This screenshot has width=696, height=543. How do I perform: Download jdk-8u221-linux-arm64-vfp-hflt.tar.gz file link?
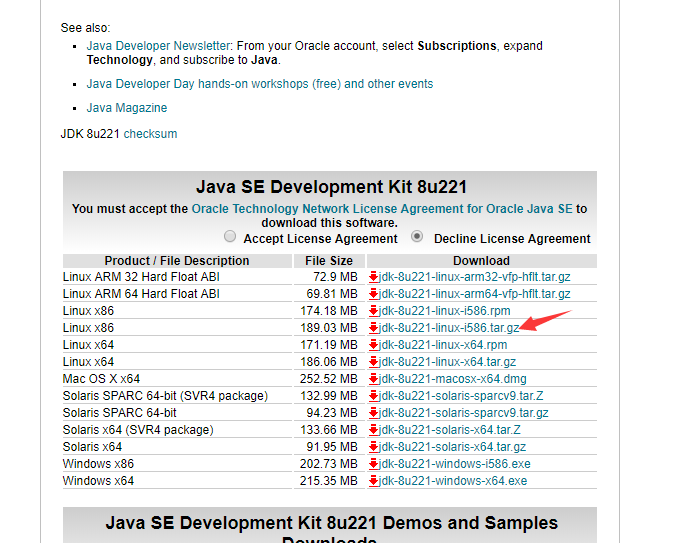tap(474, 294)
